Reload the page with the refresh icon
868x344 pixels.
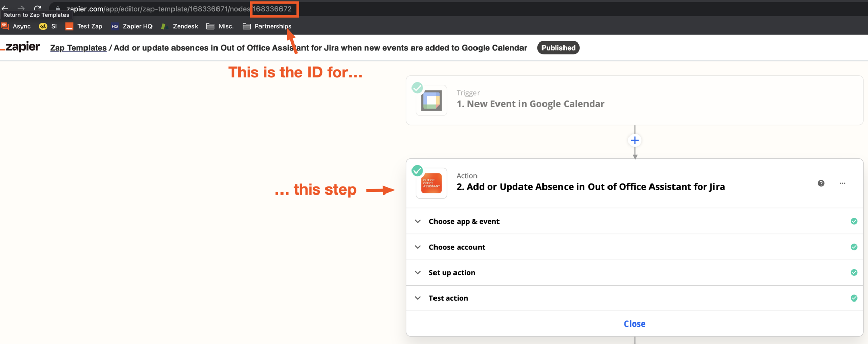tap(37, 8)
